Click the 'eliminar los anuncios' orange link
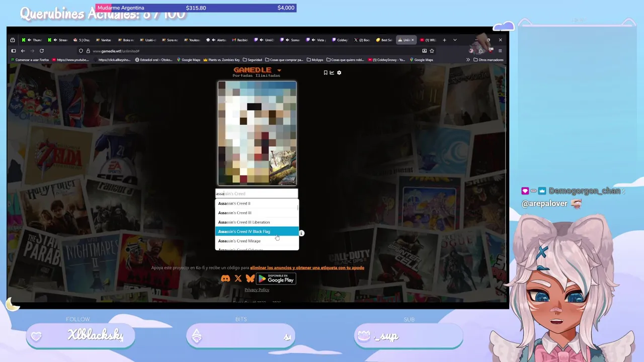 pyautogui.click(x=307, y=267)
